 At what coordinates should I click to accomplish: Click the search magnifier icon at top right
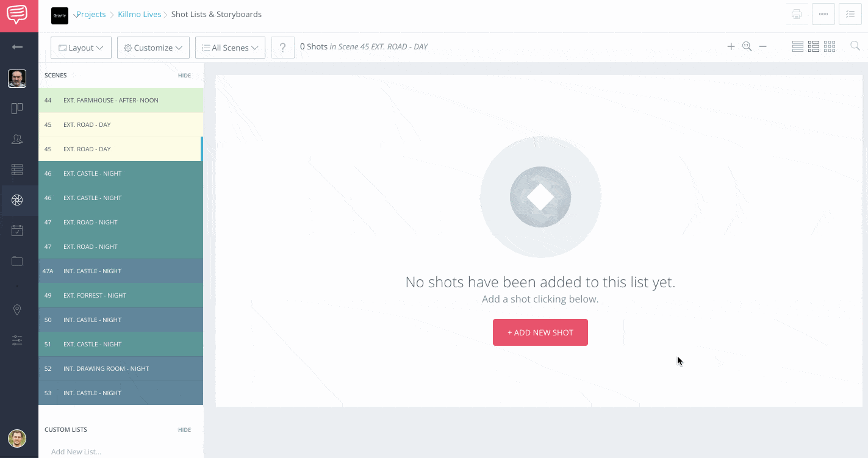click(x=855, y=46)
